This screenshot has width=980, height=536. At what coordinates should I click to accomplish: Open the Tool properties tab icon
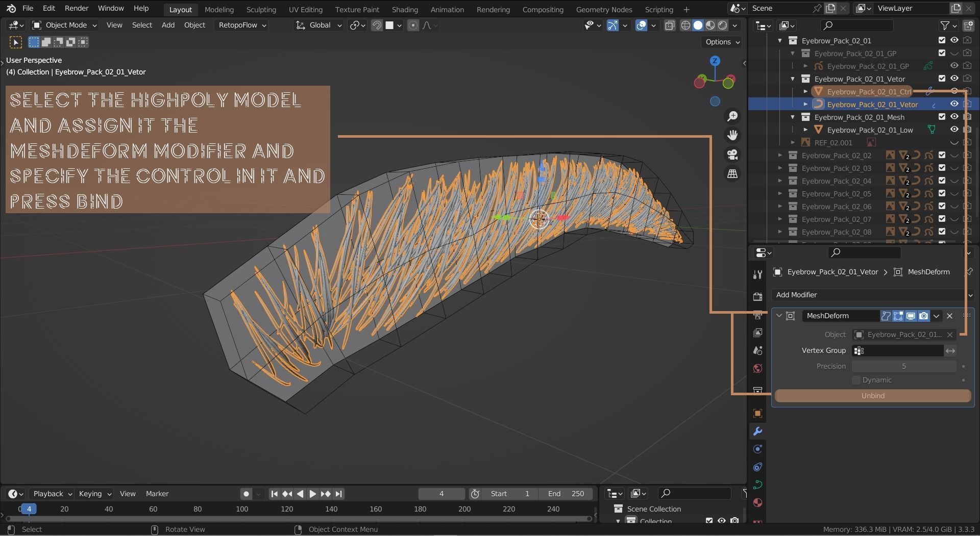[757, 275]
